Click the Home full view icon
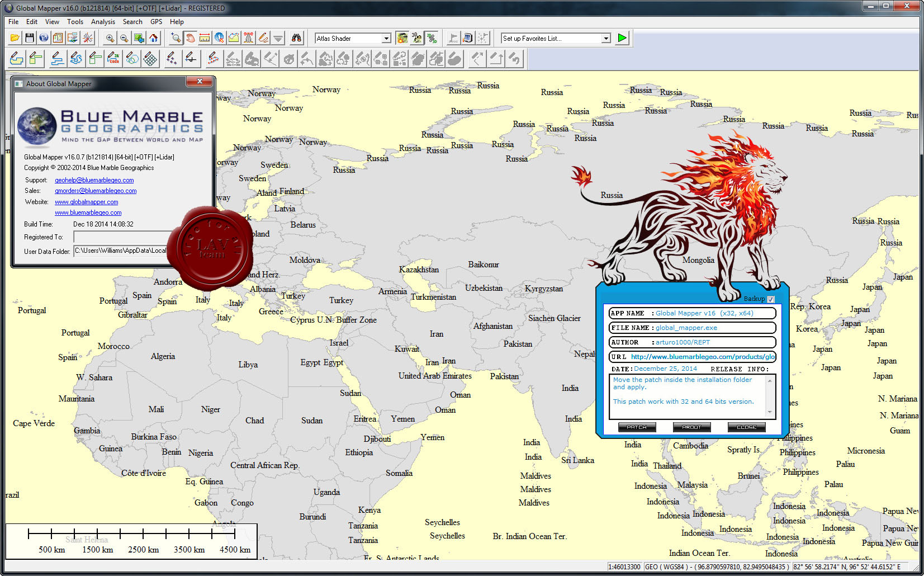 tap(154, 38)
